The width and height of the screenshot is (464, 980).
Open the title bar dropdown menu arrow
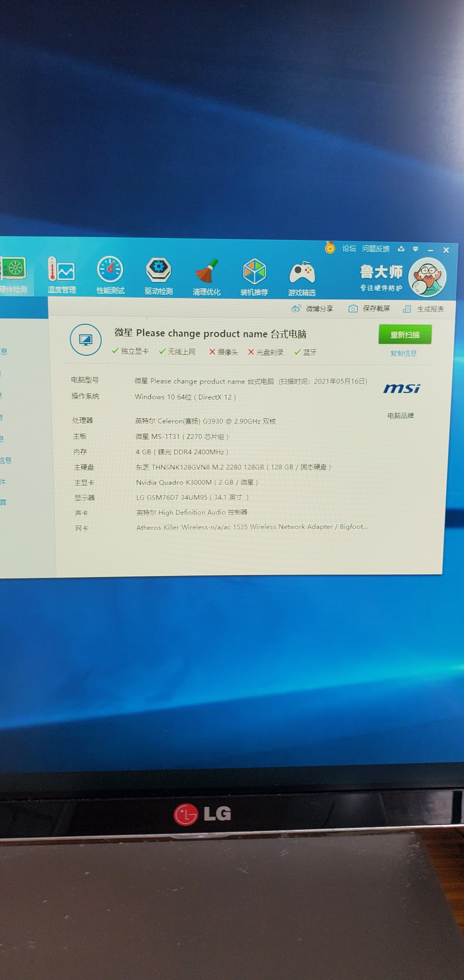pos(415,249)
